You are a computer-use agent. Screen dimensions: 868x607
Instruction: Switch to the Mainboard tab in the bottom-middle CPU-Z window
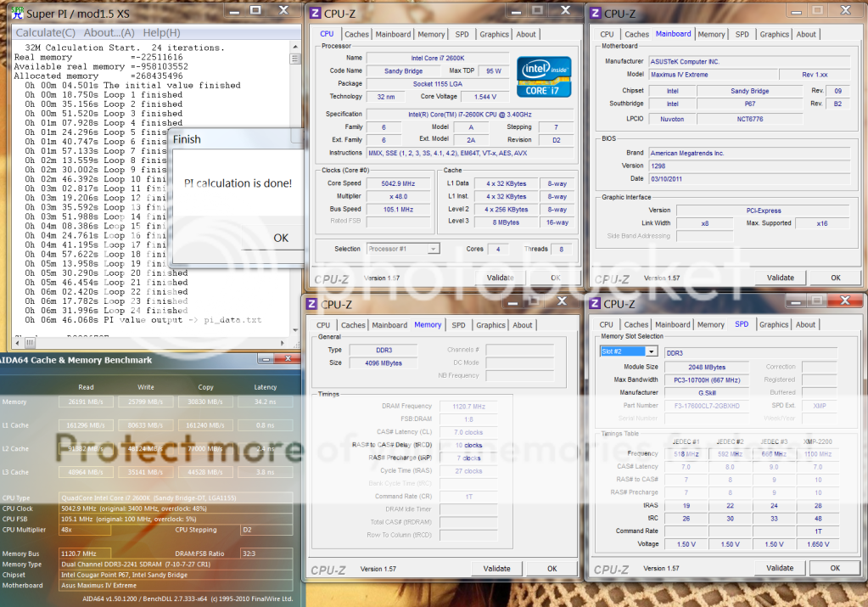[389, 325]
